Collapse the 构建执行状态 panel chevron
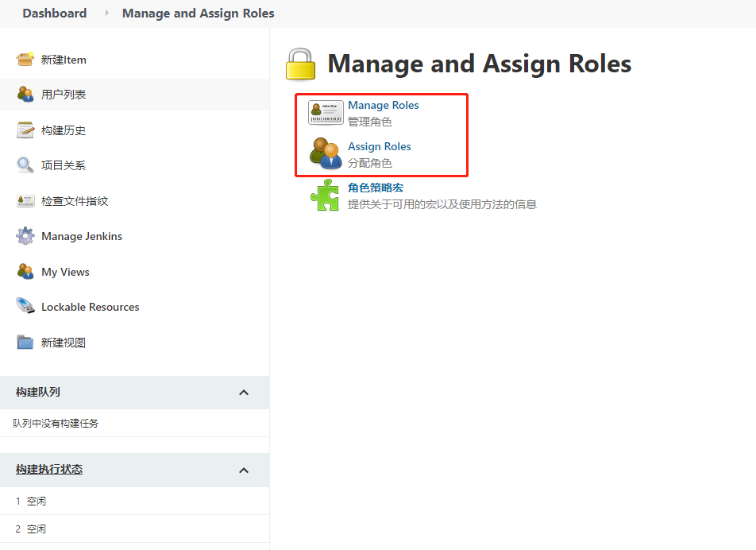The width and height of the screenshot is (756, 550). (244, 471)
